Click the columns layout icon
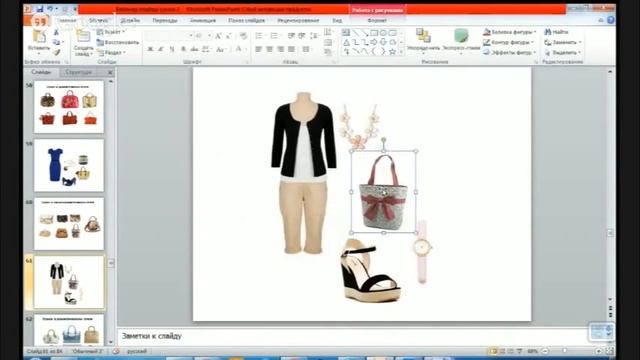640x360 pixels. [306, 49]
